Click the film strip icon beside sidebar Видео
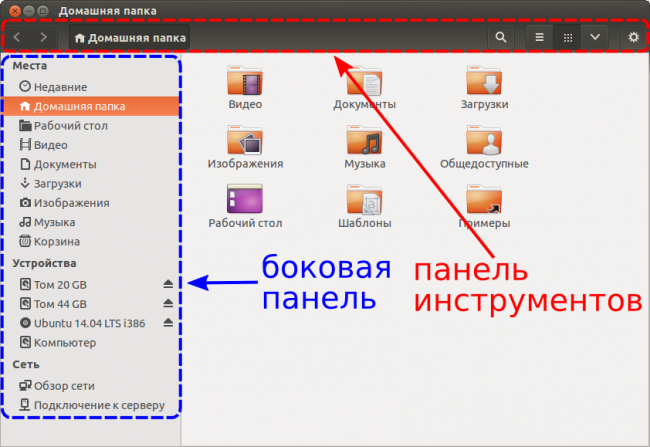The height and width of the screenshot is (447, 650). pos(25,144)
